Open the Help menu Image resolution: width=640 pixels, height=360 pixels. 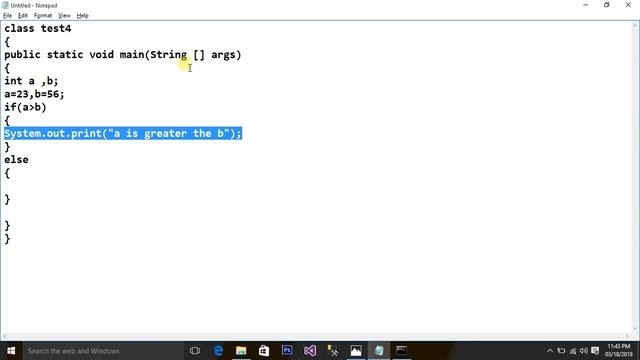point(82,16)
